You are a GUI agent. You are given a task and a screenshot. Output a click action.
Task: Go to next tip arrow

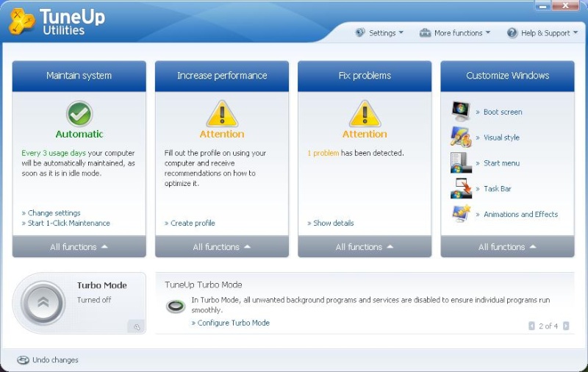click(x=566, y=326)
